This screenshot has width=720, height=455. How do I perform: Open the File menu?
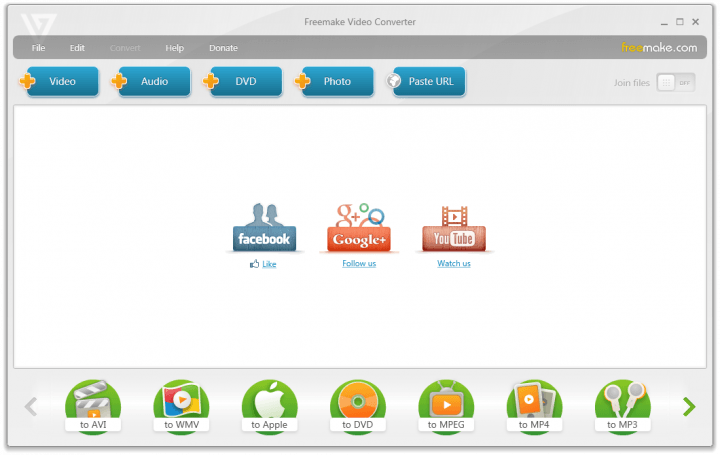(39, 48)
